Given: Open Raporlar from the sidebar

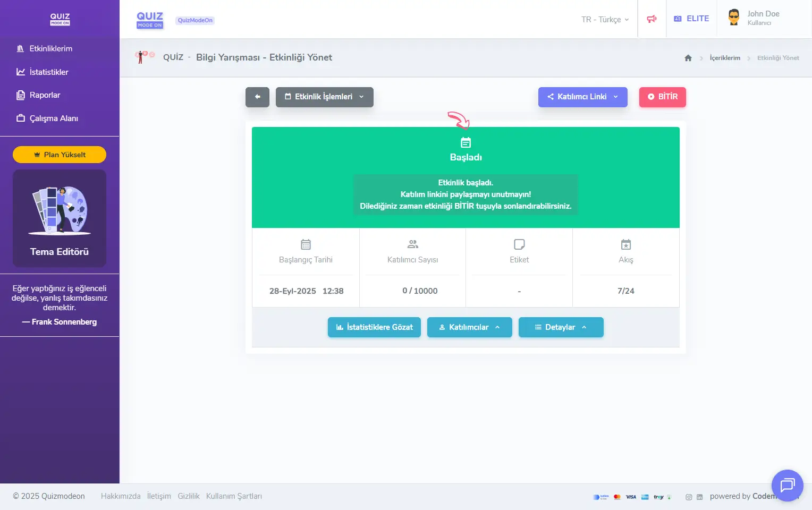Looking at the screenshot, I should (45, 95).
